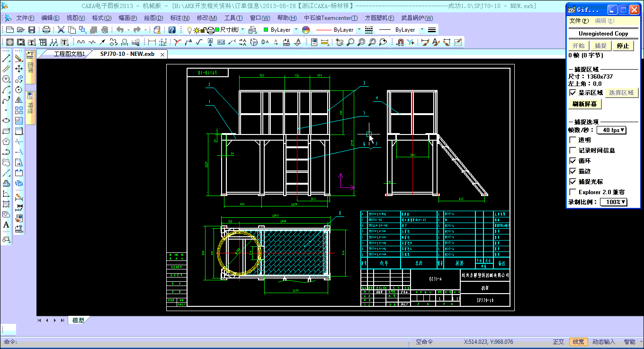This screenshot has height=349, width=644.
Task: Switch to the 工程图文档1 tab
Action: tap(69, 54)
